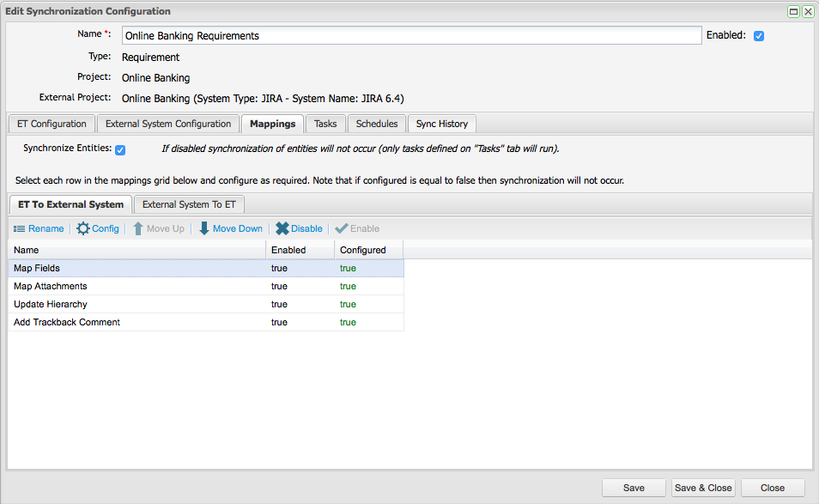Close dialog using title bar X icon
Screen dimensions: 819x504
pos(808,11)
